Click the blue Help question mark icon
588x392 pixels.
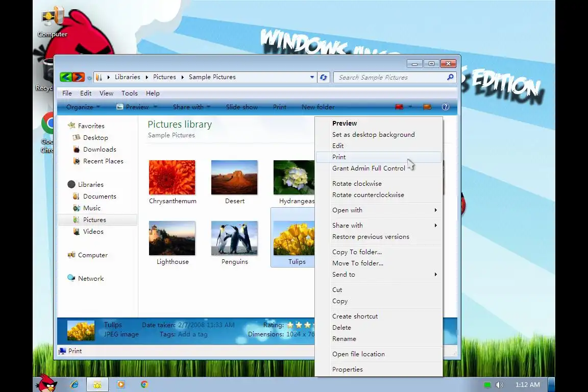point(446,107)
